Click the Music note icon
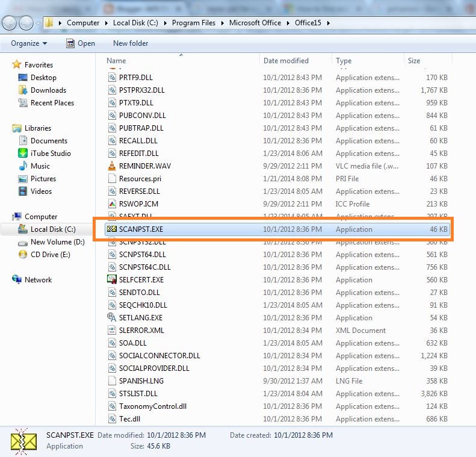Screen dimensions: 476x457 23,166
